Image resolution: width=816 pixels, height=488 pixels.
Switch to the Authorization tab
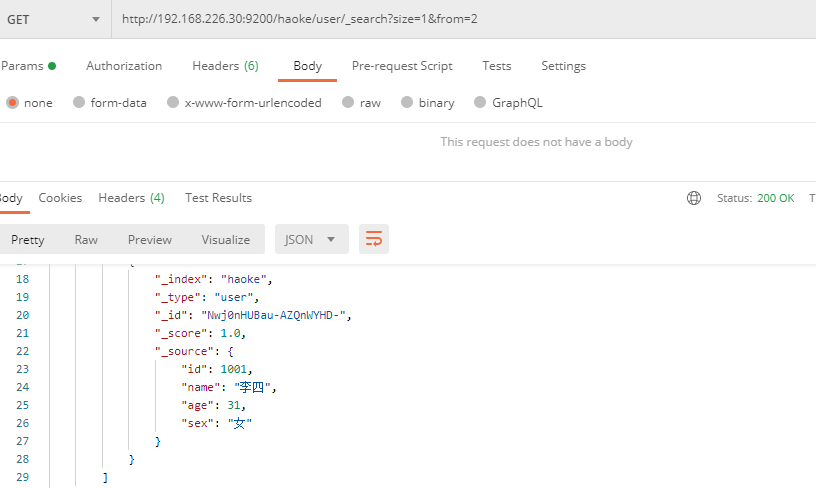click(x=124, y=66)
